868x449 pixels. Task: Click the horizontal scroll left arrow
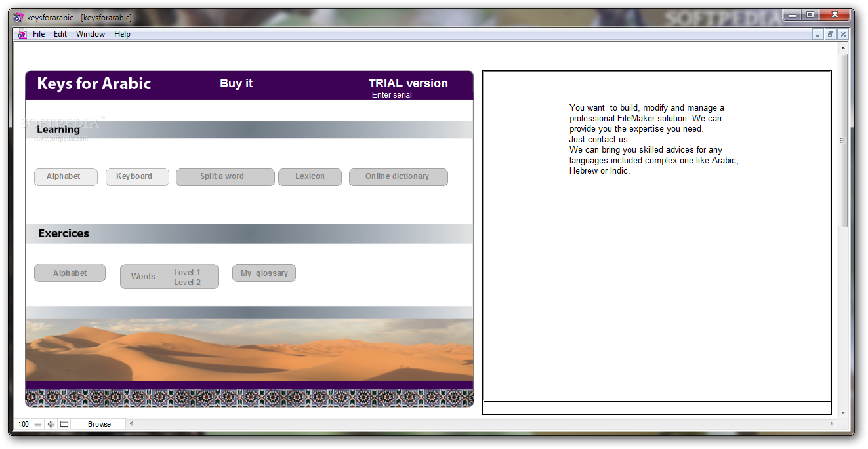tap(131, 424)
